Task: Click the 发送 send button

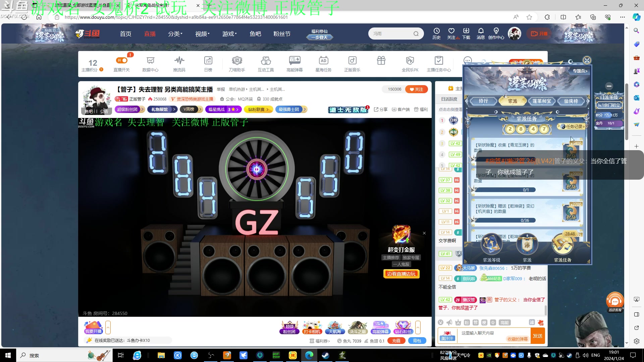Action: pyautogui.click(x=537, y=336)
